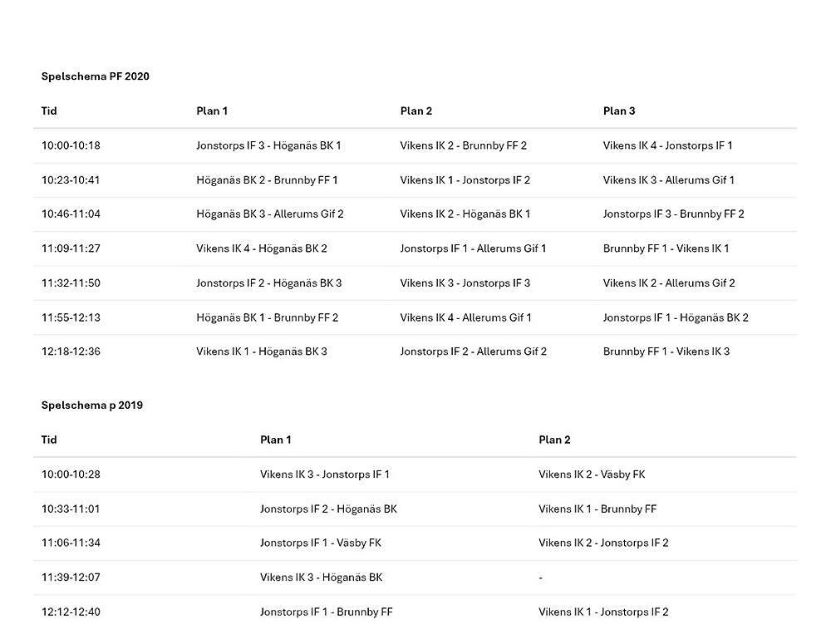Select match Vikens IK 4 - Jonstorps IF 1
831x644 pixels.
[667, 145]
